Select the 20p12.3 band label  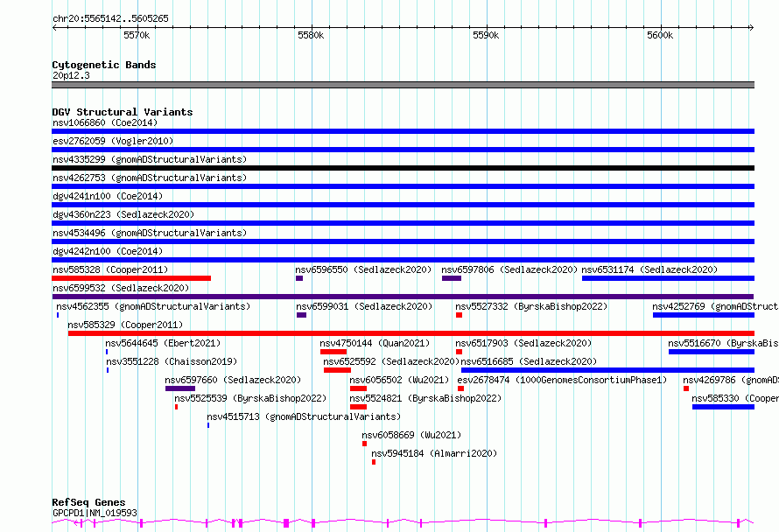pos(71,75)
